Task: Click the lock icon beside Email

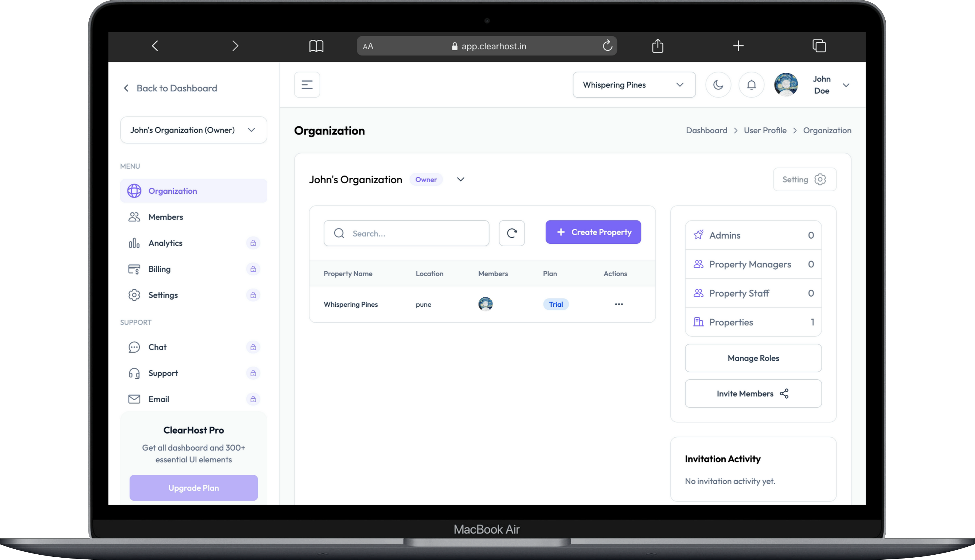Action: pyautogui.click(x=253, y=399)
